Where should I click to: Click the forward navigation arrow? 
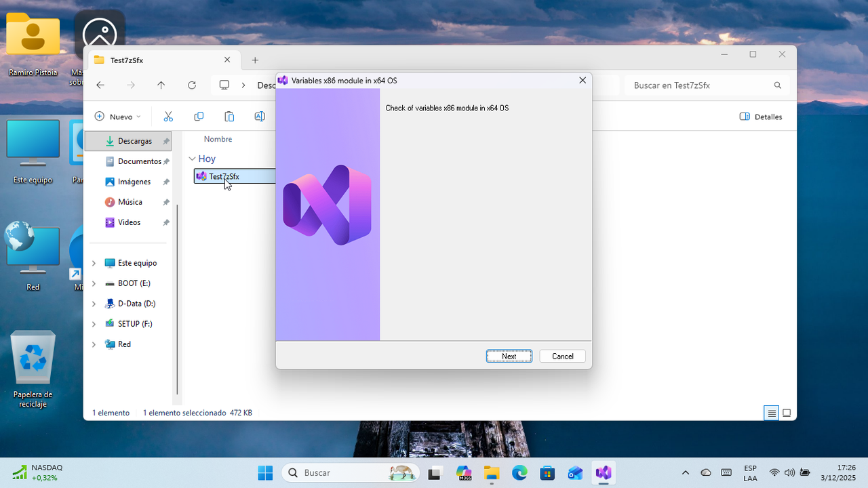click(131, 85)
